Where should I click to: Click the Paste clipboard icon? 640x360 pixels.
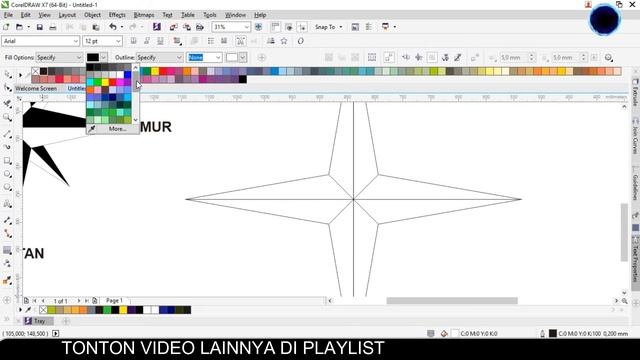(96, 27)
